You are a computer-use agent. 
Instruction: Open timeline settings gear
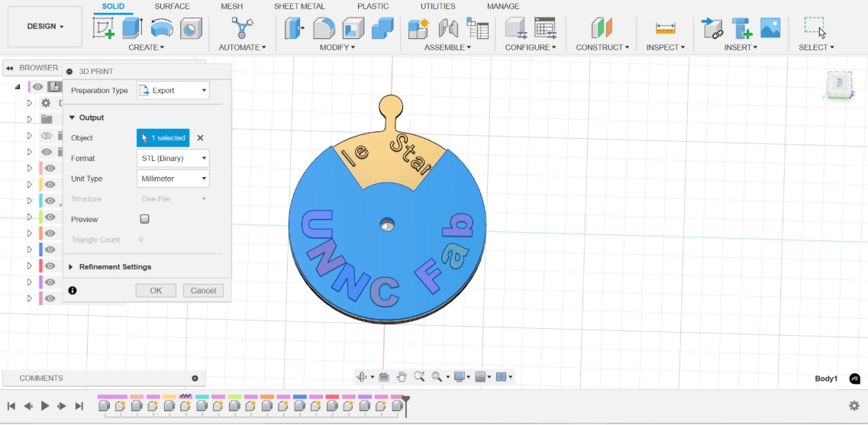[854, 406]
